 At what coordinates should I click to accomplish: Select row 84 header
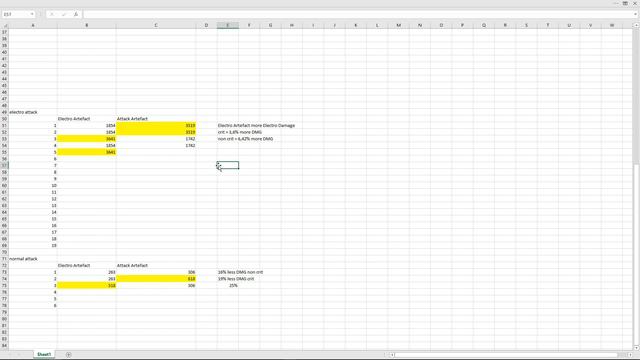pyautogui.click(x=4, y=345)
